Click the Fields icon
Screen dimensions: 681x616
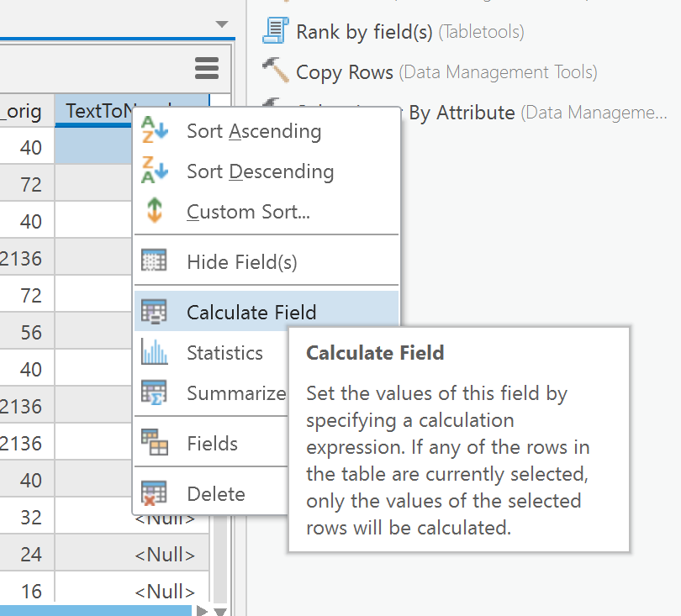(155, 441)
